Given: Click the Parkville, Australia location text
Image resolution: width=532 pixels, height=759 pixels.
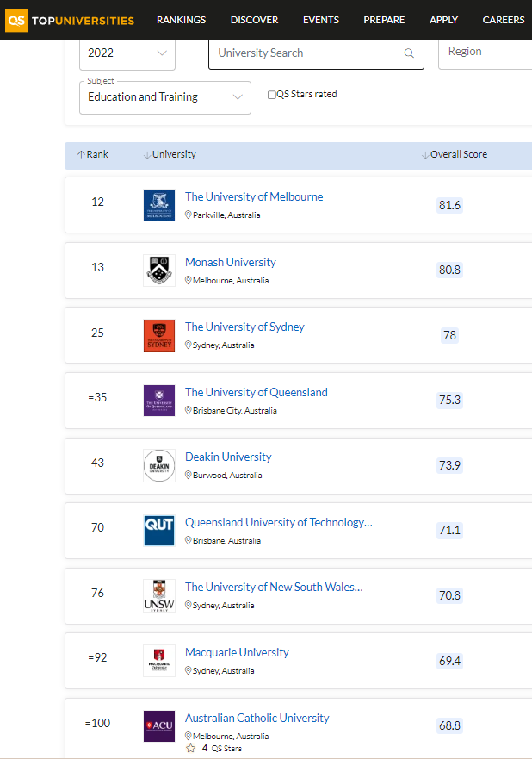Looking at the screenshot, I should point(226,215).
